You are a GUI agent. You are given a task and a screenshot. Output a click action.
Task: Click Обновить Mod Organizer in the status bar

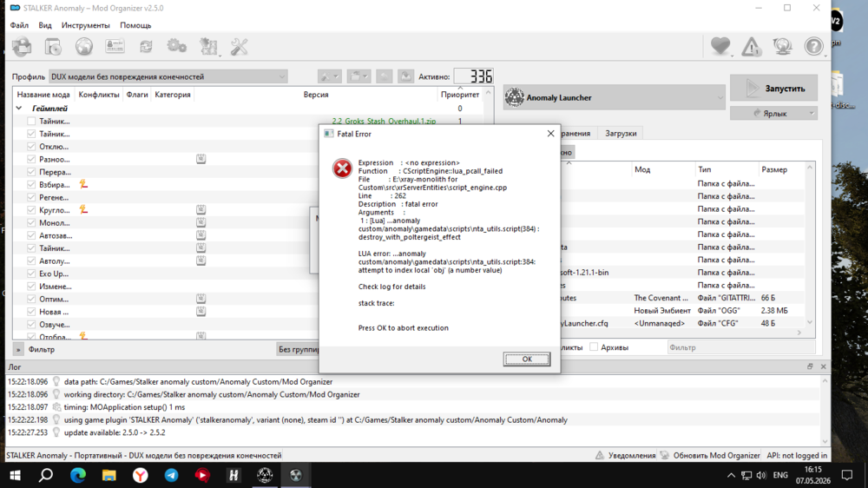(x=710, y=455)
